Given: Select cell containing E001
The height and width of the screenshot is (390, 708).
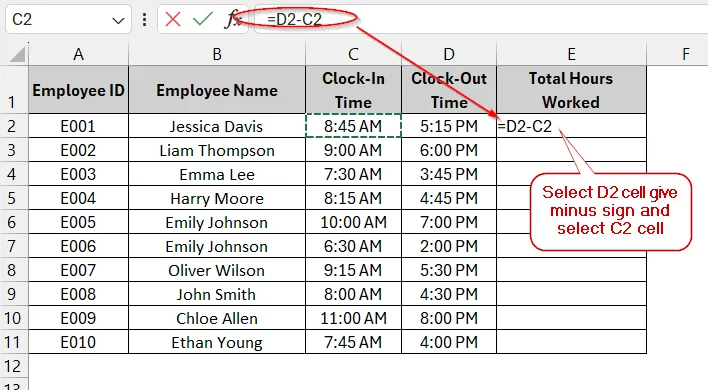Looking at the screenshot, I should coord(79,126).
